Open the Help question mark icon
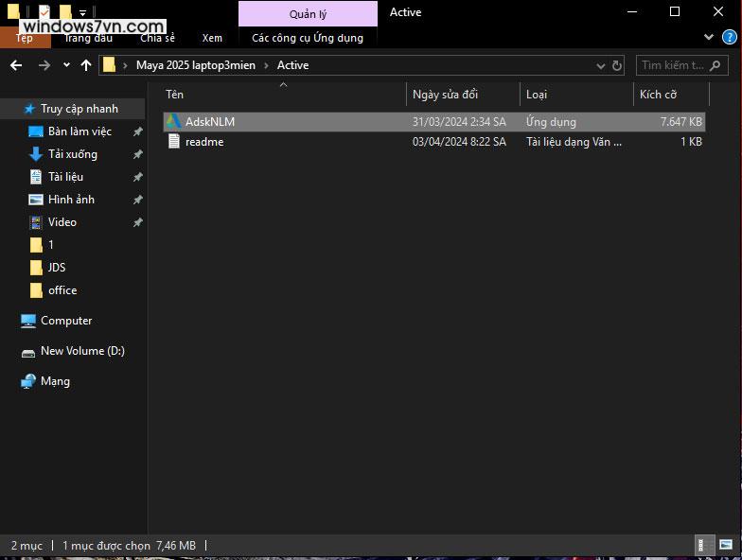The width and height of the screenshot is (742, 560). coord(729,37)
